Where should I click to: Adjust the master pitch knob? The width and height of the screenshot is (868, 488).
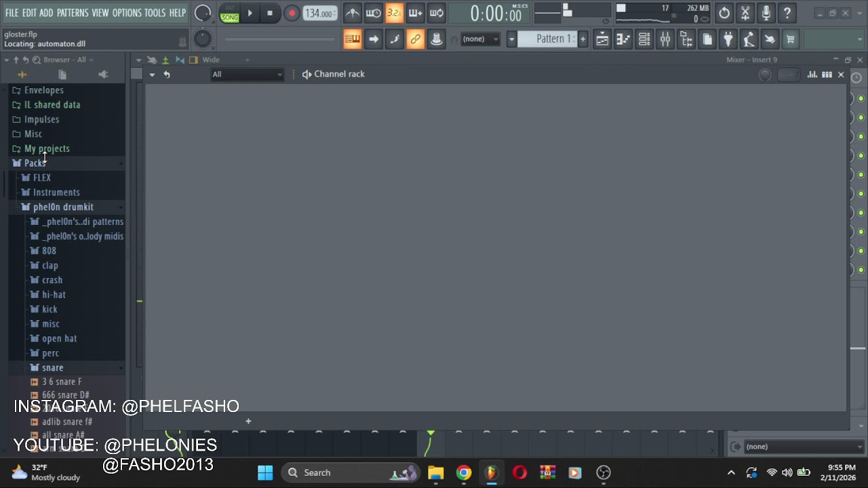203,39
